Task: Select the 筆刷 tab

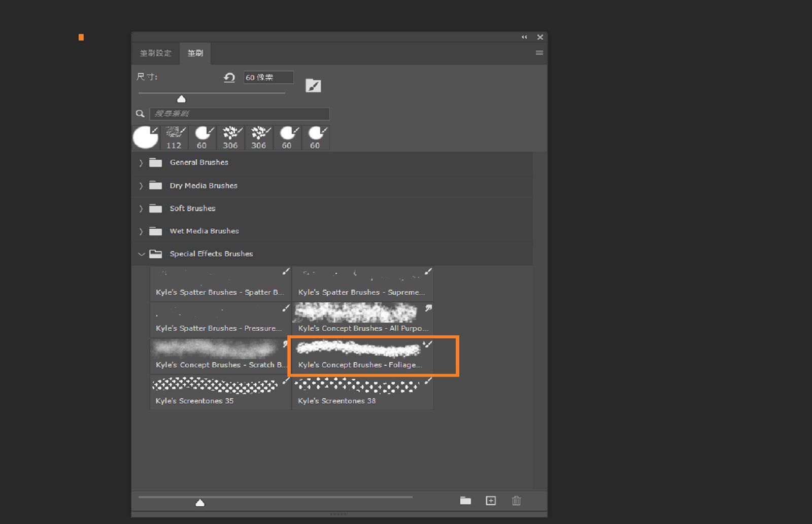Action: [195, 53]
